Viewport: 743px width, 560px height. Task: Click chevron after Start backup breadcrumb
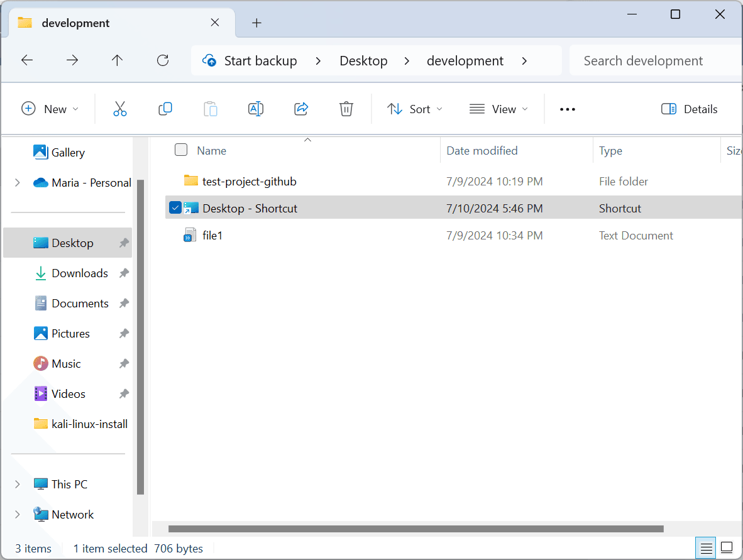click(319, 60)
